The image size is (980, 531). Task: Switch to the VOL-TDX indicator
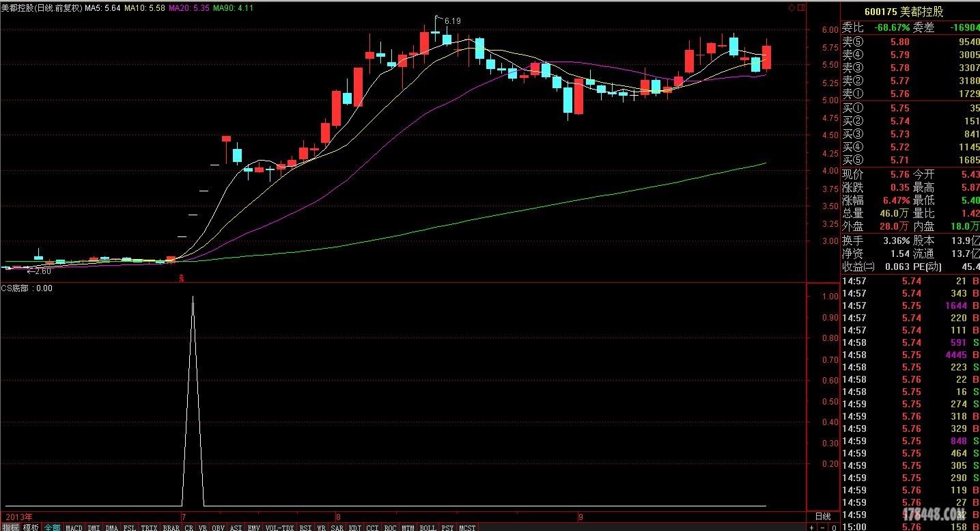click(x=279, y=528)
